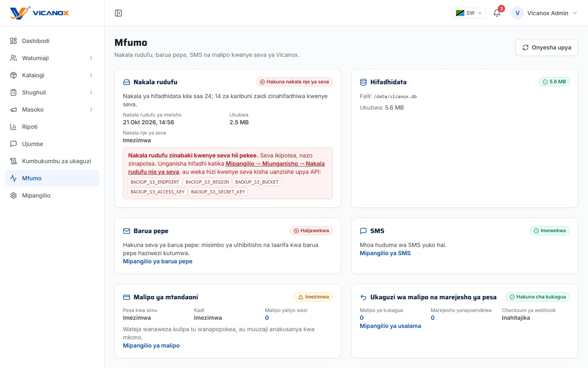Screen dimensions: 588x368
Task: Open the Ripoti section
Action: click(52, 127)
